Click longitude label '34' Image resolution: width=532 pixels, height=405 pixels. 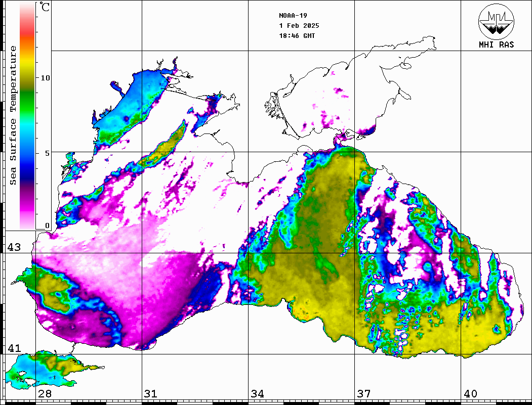click(258, 394)
